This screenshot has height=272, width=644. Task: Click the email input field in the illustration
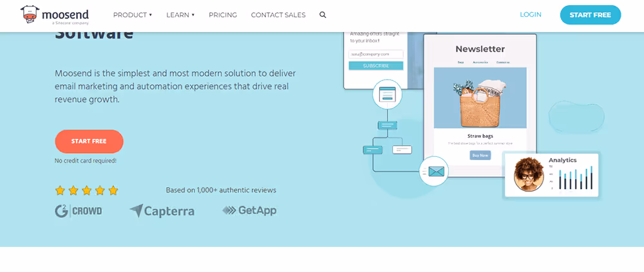coord(376,54)
